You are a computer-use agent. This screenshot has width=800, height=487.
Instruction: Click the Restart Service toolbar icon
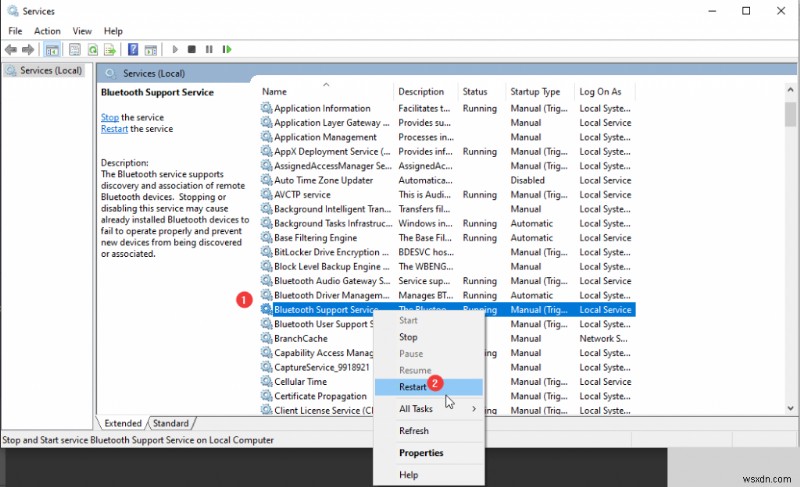click(x=227, y=49)
